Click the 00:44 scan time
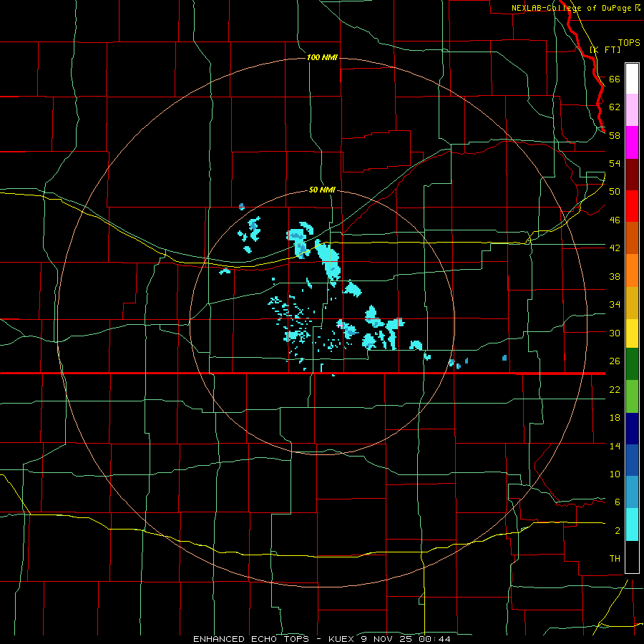 click(x=434, y=639)
